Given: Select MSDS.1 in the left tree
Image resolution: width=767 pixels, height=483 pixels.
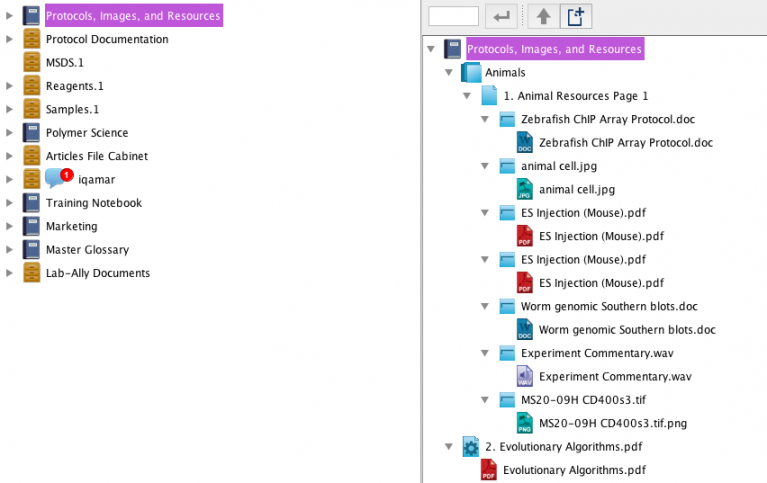Looking at the screenshot, I should pos(64,62).
